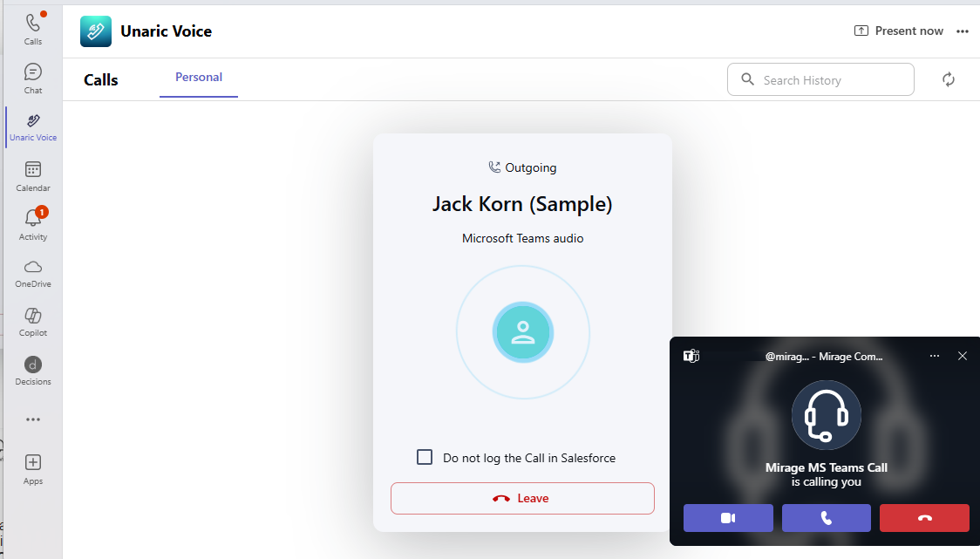Viewport: 980px width, 559px height.
Task: Open Calls in the Teams sidebar
Action: [32, 28]
